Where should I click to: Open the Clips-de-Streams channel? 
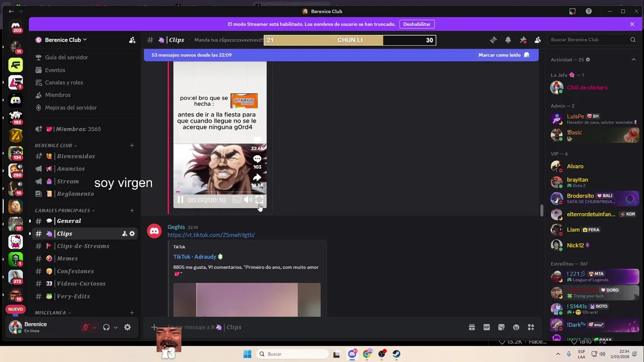[83, 246]
